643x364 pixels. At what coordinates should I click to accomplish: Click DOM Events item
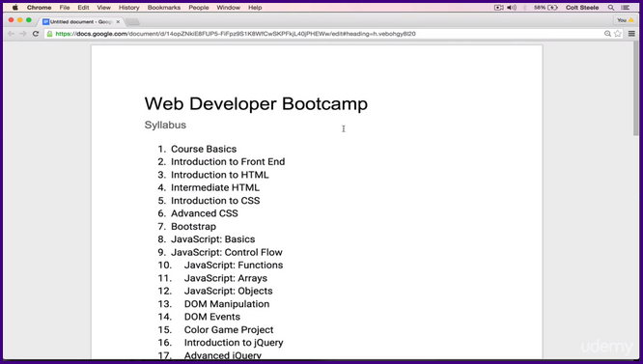pos(212,317)
